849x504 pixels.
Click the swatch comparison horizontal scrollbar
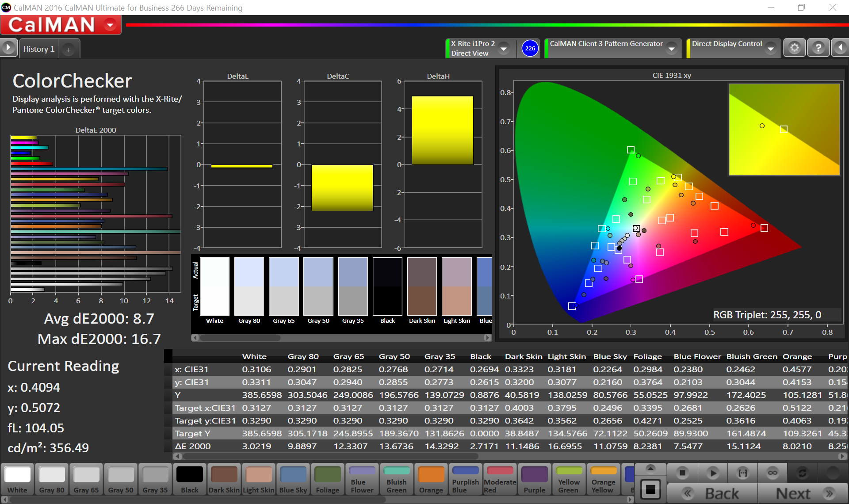240,338
